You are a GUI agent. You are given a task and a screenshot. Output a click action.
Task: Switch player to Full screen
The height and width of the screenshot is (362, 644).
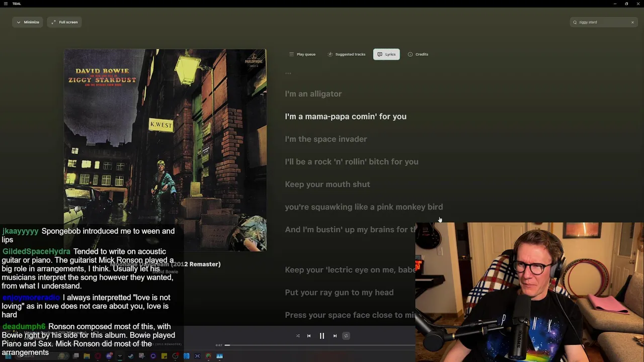pyautogui.click(x=64, y=22)
